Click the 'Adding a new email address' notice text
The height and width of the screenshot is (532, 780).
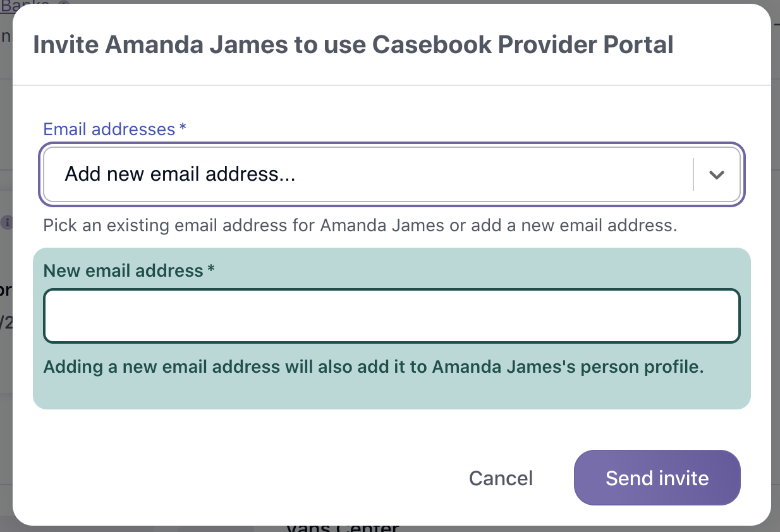point(374,366)
